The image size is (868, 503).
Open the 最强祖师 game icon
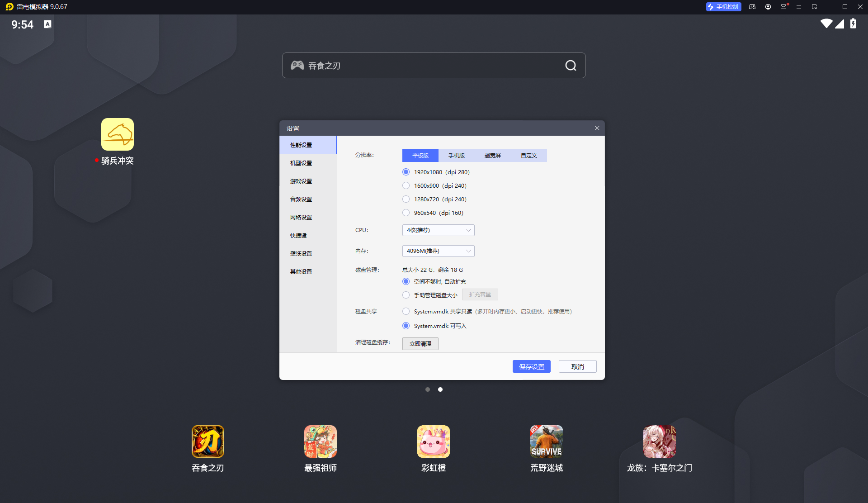[x=321, y=441]
